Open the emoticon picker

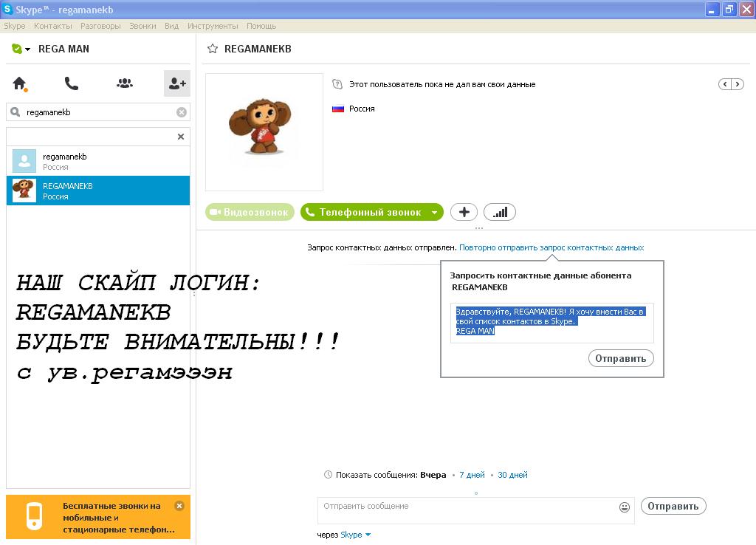pos(625,507)
